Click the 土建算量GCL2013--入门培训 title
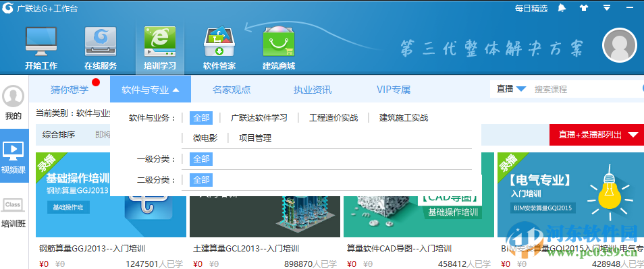 click(246, 249)
